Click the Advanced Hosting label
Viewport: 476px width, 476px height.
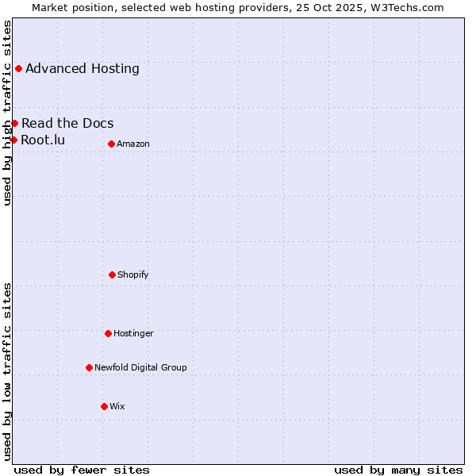click(82, 68)
